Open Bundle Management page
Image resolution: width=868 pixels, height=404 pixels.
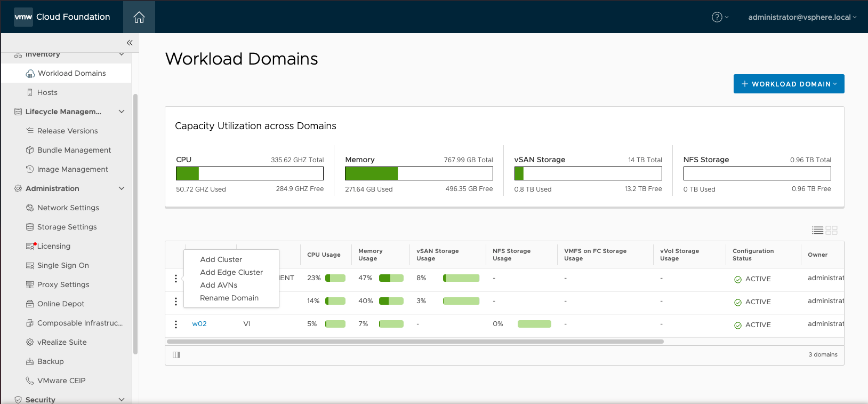74,150
